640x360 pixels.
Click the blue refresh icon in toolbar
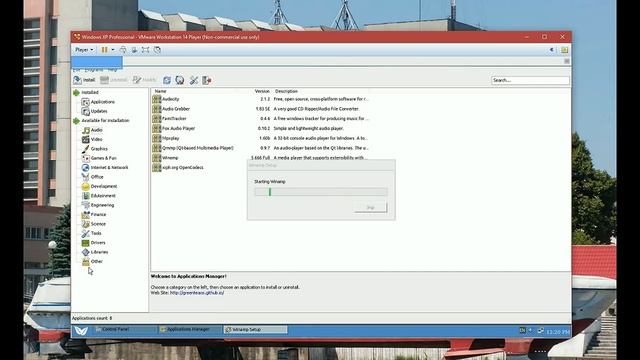[x=167, y=80]
